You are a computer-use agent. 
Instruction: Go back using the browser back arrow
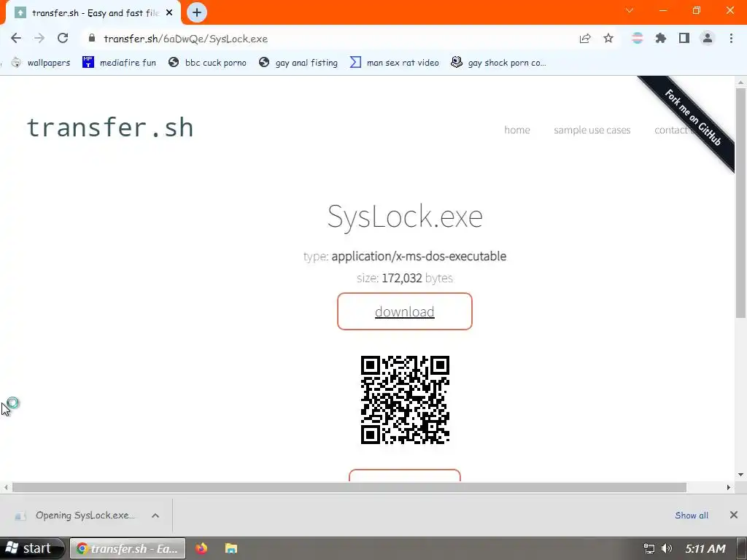coord(16,38)
